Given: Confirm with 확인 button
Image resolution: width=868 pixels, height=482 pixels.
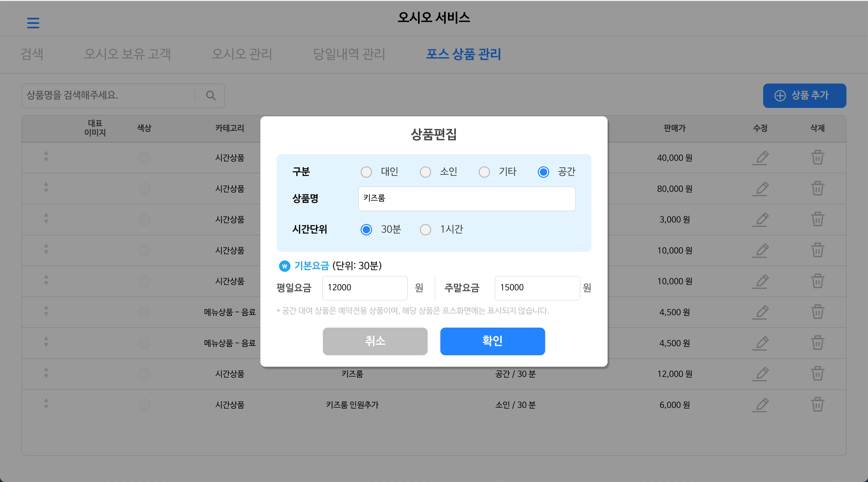Looking at the screenshot, I should pyautogui.click(x=492, y=341).
